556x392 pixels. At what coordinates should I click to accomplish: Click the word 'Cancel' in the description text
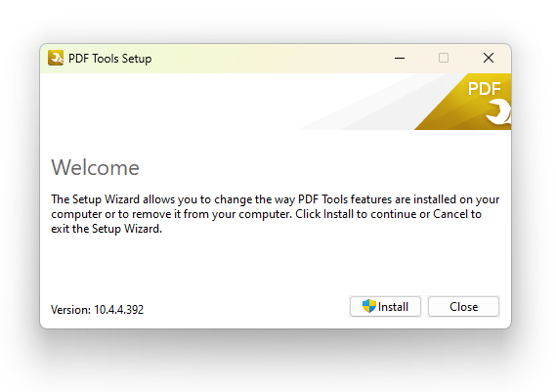(x=450, y=214)
